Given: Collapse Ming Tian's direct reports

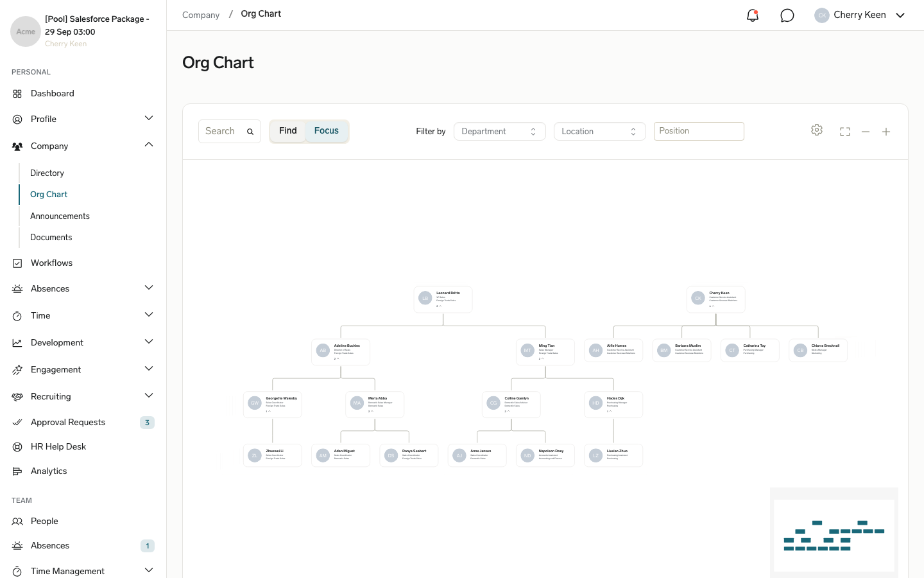Looking at the screenshot, I should 541,359.
